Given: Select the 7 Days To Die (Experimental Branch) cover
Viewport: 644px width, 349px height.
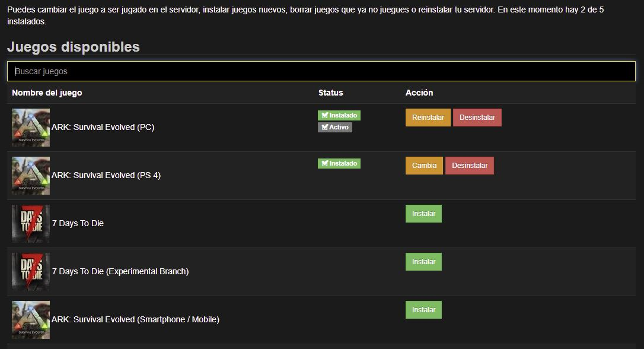Looking at the screenshot, I should [31, 272].
